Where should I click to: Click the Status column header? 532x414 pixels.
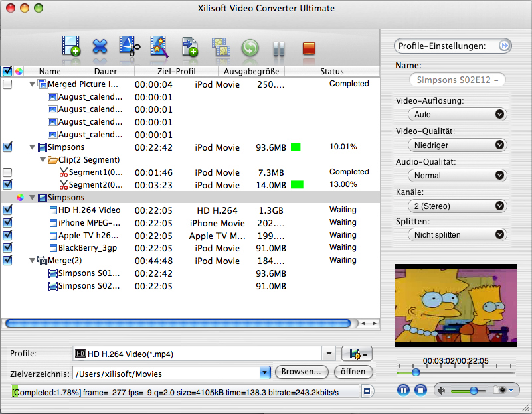pos(332,71)
